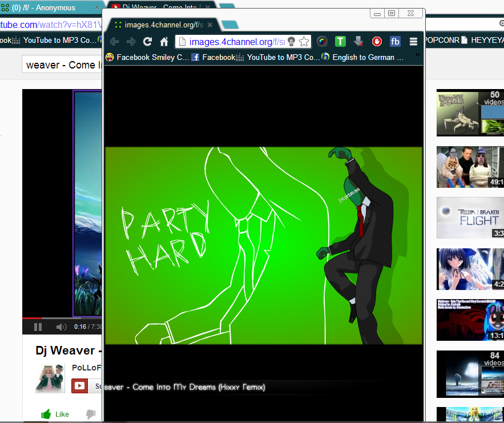Screen dimensions: 504x423
Task: Open the Adblock red stop-hand icon
Action: [377, 42]
